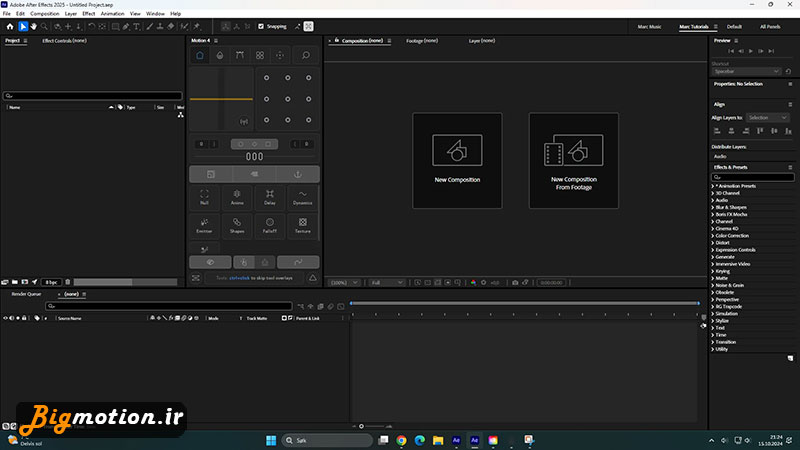Toggle the Snapping checkbox
The image size is (800, 450).
pos(262,26)
